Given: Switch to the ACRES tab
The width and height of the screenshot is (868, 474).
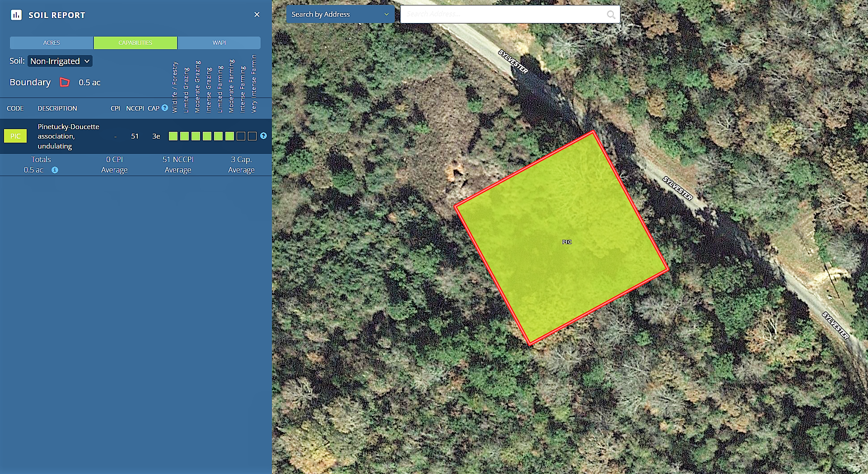Looking at the screenshot, I should click(51, 42).
